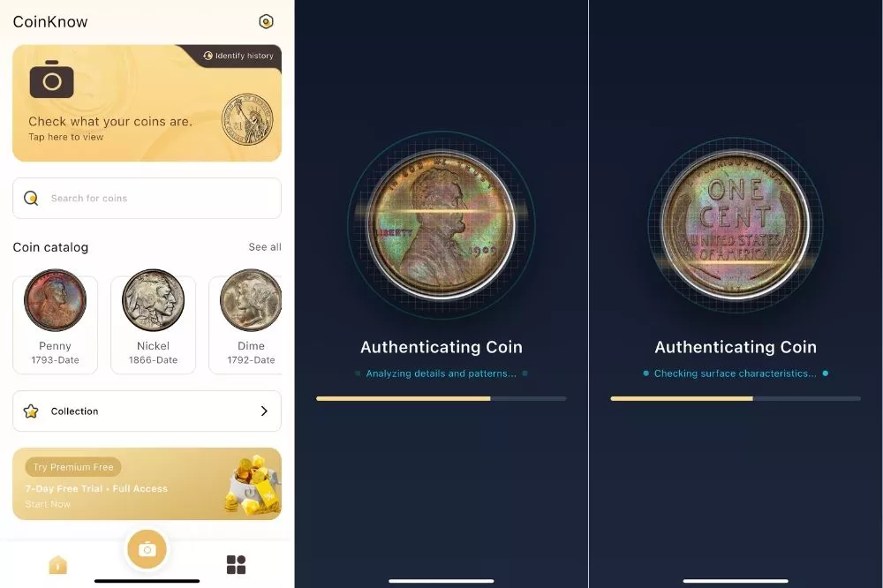The width and height of the screenshot is (883, 588).
Task: Tap the Try Premium Free badge
Action: pyautogui.click(x=73, y=467)
